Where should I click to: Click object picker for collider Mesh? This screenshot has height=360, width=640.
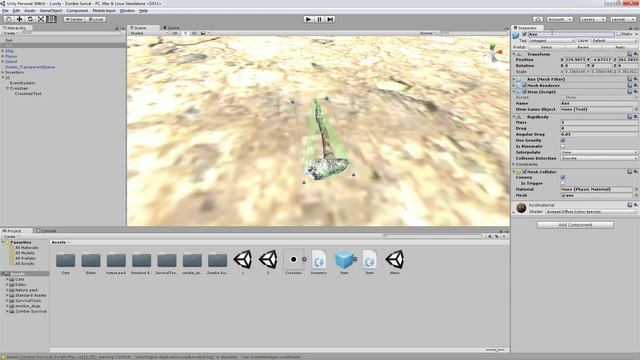pyautogui.click(x=636, y=196)
